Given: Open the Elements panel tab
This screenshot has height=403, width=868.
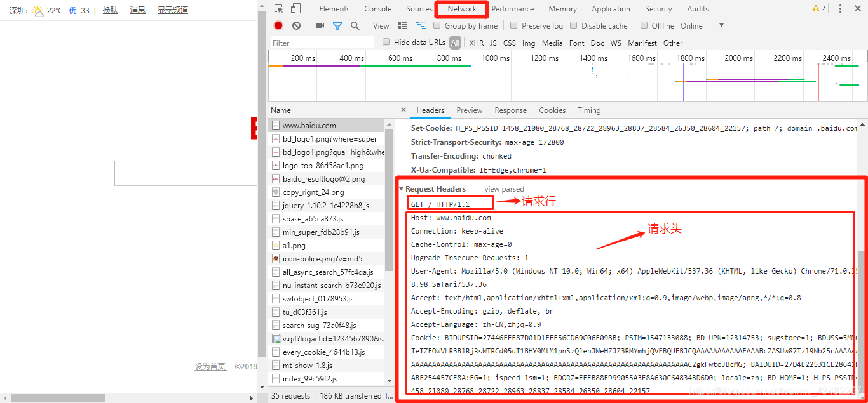Looking at the screenshot, I should point(334,9).
